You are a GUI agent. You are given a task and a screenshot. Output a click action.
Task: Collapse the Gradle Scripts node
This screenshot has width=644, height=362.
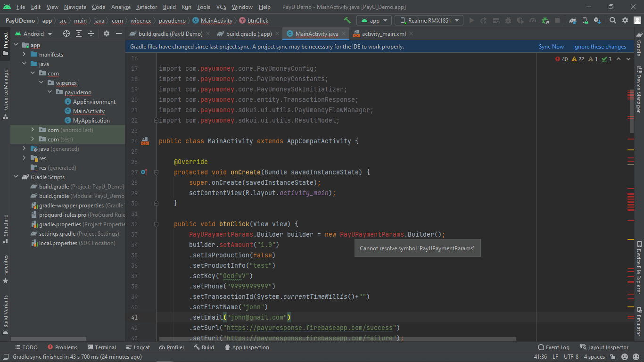(x=16, y=177)
